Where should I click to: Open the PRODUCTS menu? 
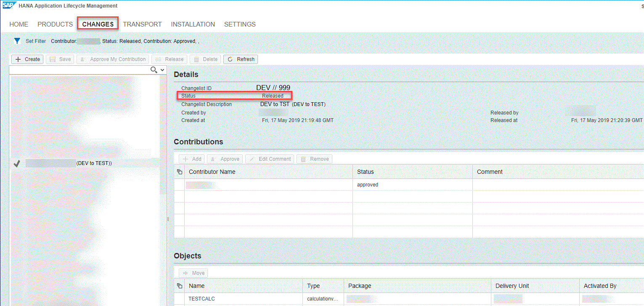click(x=56, y=24)
